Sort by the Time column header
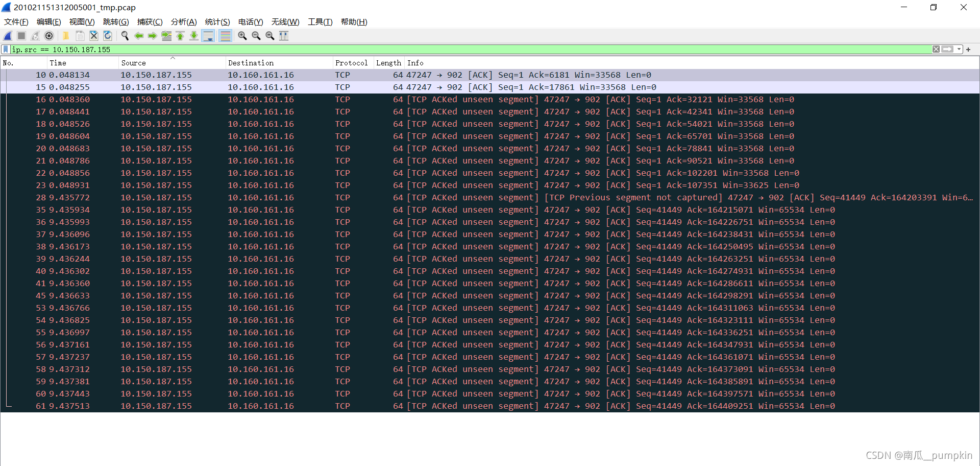Image resolution: width=980 pixels, height=466 pixels. (82, 63)
